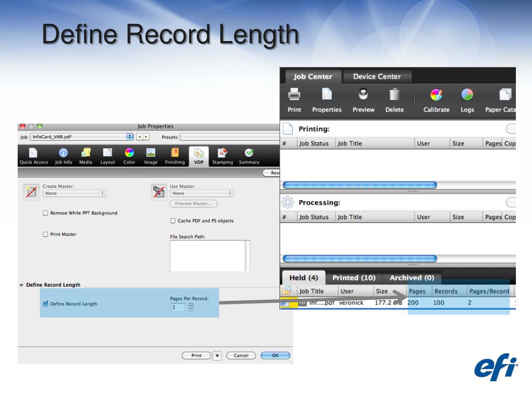Click the Job Properties Print button
The image size is (532, 399).
point(196,355)
